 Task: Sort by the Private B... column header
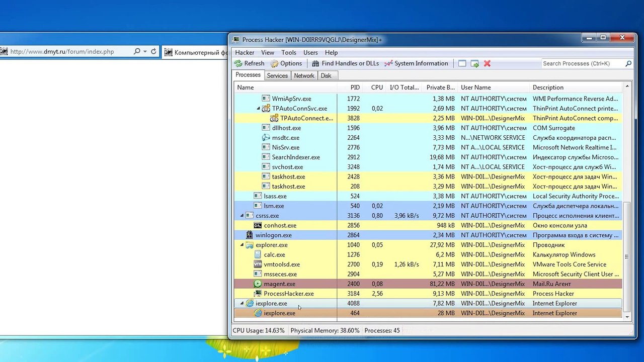[440, 87]
